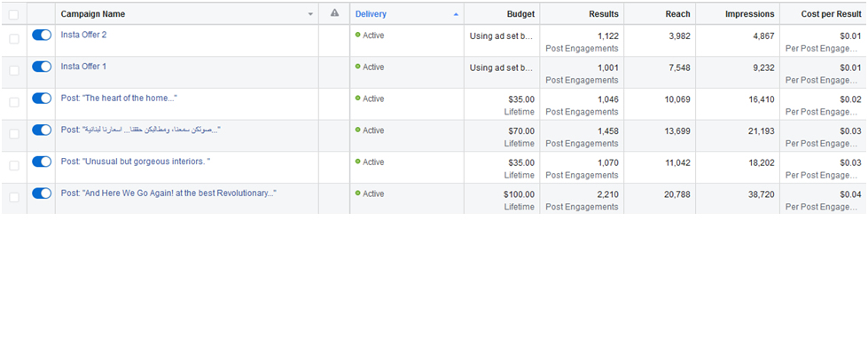The height and width of the screenshot is (347, 868).
Task: Click the warning triangle column header icon
Action: pos(334,13)
